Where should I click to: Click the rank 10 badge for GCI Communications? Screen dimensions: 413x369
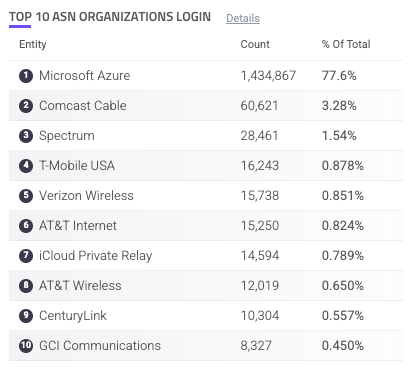(x=26, y=345)
